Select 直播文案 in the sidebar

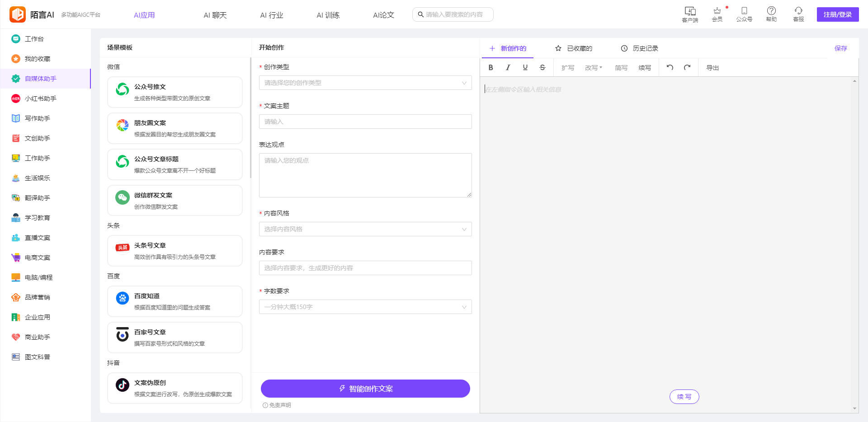pos(45,238)
